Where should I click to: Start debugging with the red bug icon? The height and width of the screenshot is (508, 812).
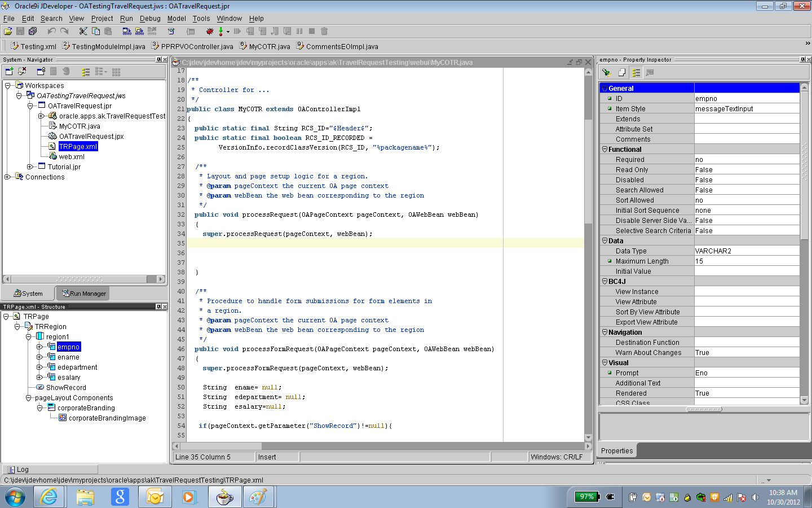click(210, 32)
